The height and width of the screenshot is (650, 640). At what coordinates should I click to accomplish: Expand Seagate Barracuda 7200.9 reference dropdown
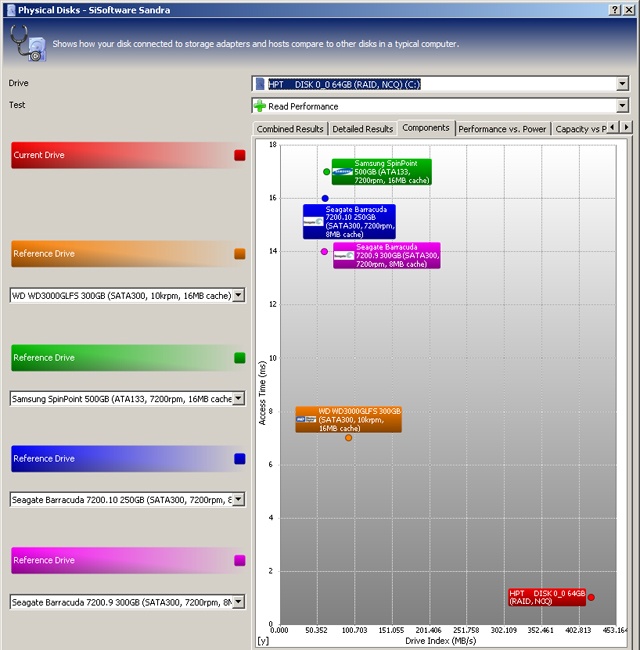239,602
